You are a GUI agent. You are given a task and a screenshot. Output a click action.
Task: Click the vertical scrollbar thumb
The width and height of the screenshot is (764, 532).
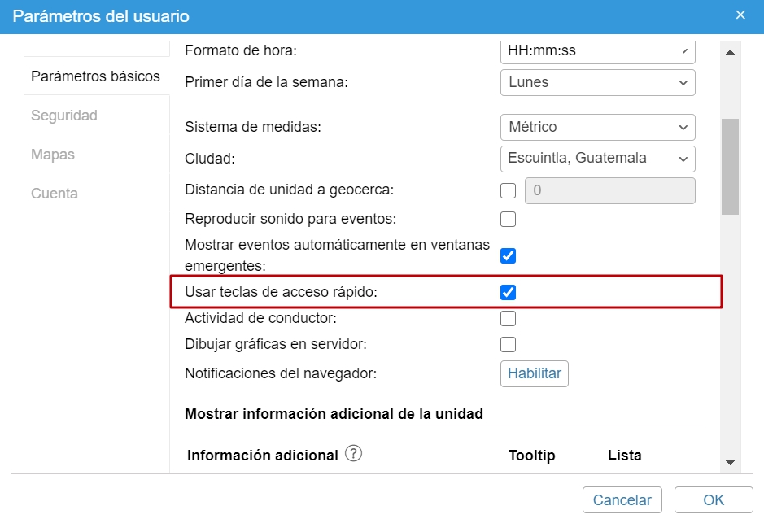730,167
